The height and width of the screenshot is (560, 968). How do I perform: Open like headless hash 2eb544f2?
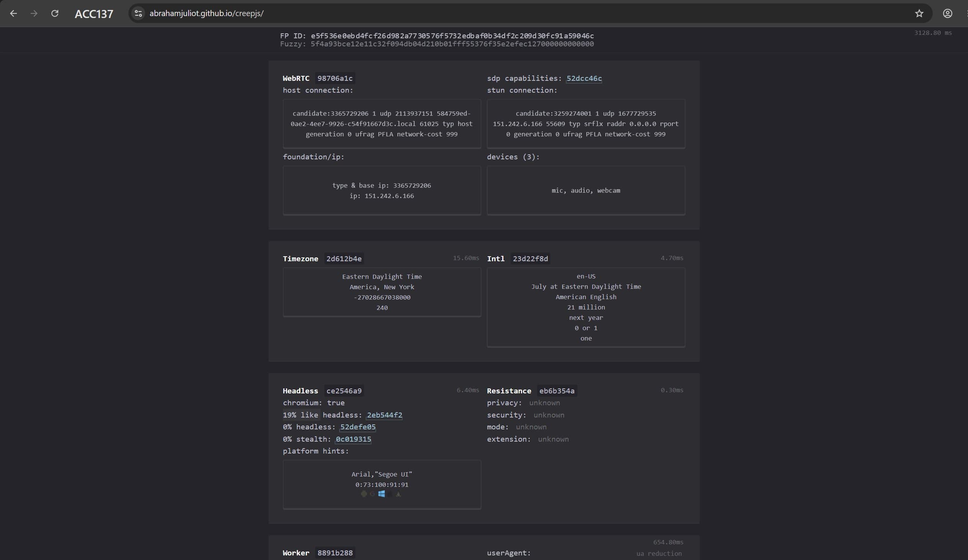(385, 415)
